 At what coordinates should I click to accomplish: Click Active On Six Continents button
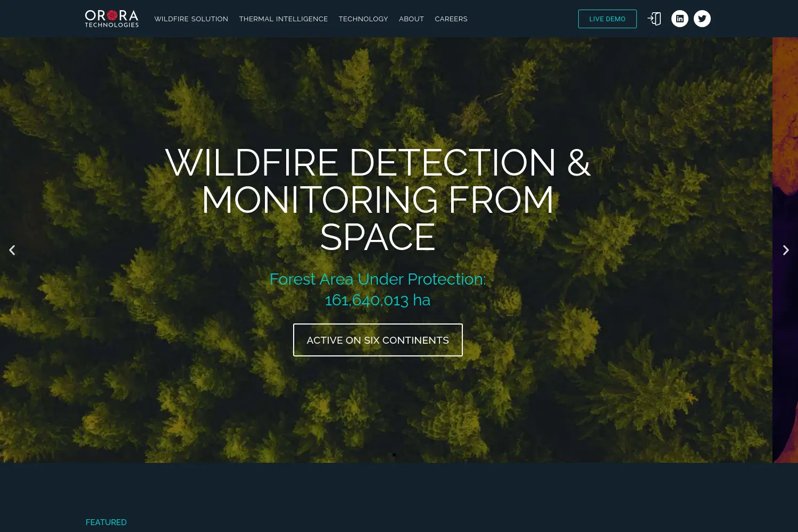tap(378, 340)
